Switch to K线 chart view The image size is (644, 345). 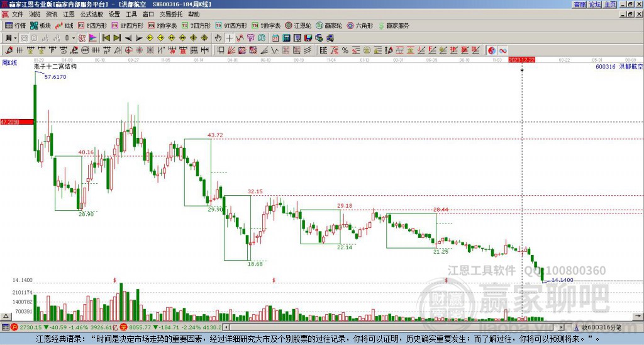coord(64,25)
